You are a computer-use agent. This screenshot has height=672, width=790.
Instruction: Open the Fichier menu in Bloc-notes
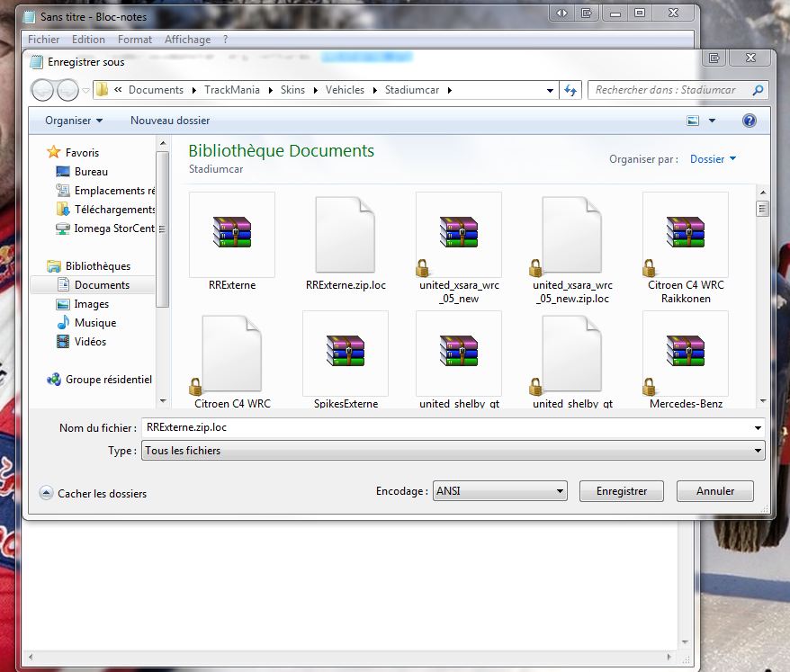(x=44, y=40)
